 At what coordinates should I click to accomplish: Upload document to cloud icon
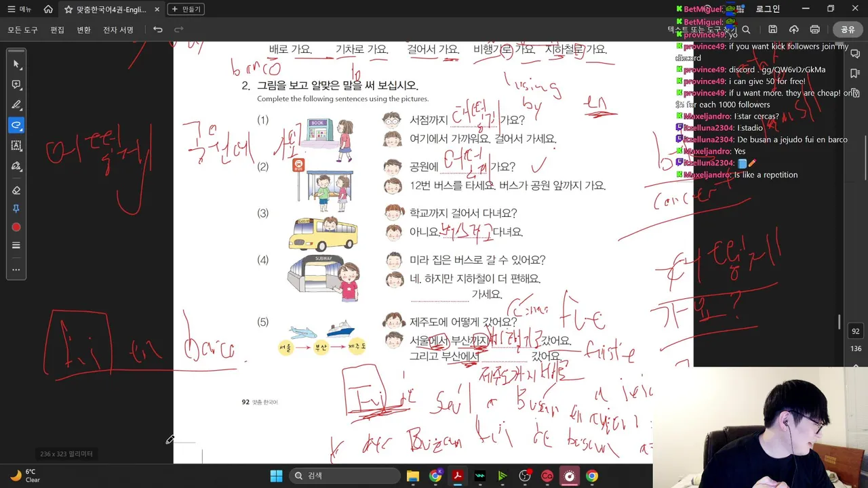tap(793, 30)
